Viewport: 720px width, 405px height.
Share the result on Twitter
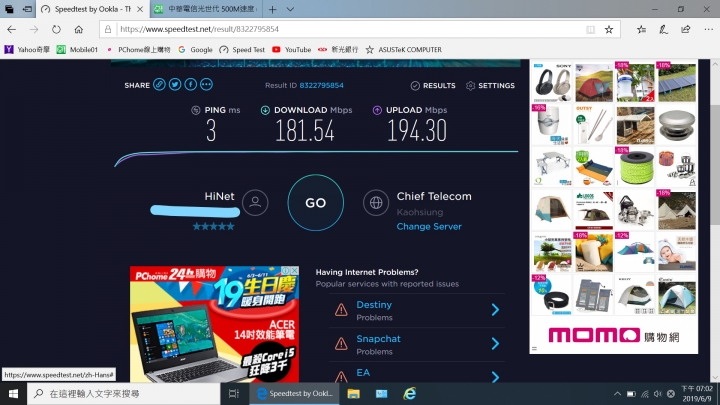click(175, 84)
